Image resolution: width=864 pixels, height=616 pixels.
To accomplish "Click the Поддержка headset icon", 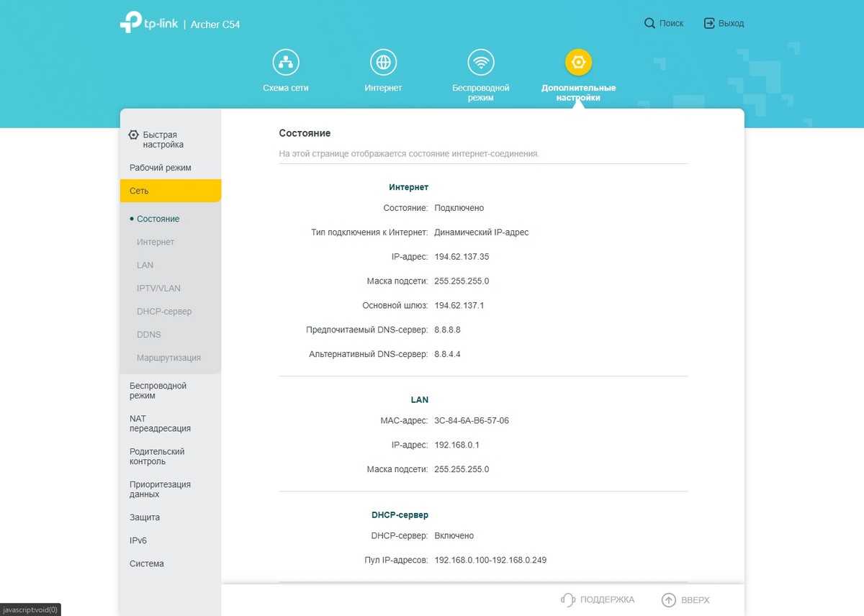I will [x=568, y=599].
